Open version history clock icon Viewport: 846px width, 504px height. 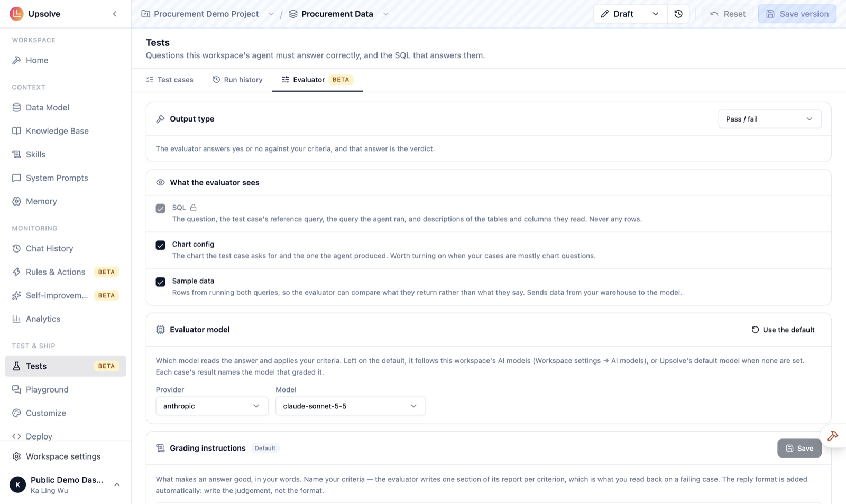point(678,14)
